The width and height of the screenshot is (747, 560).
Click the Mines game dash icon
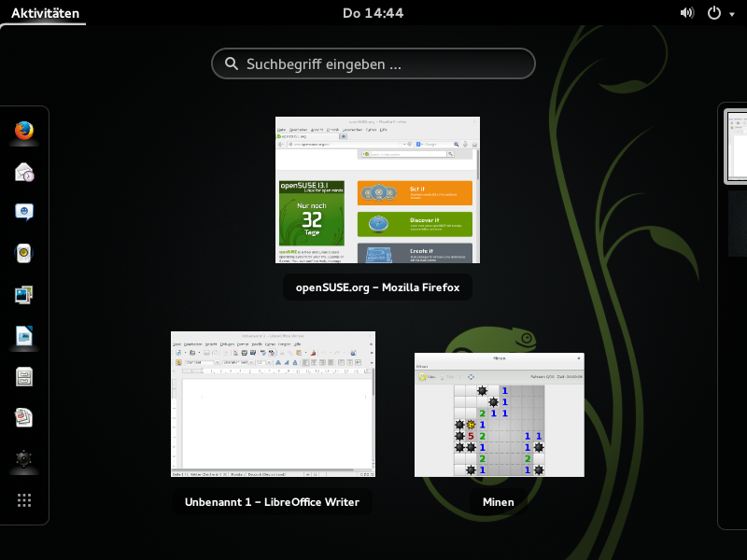[x=24, y=458]
